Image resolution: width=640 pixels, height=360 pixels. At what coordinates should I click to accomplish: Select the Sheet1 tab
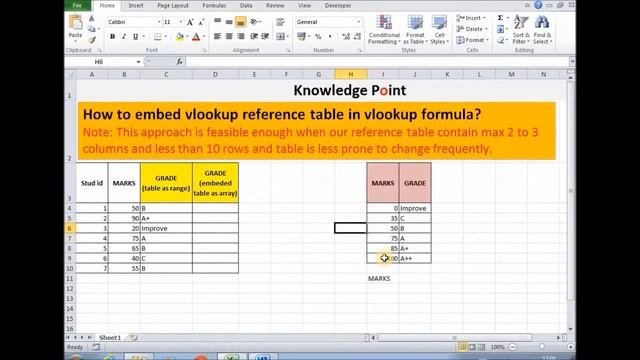(x=110, y=338)
